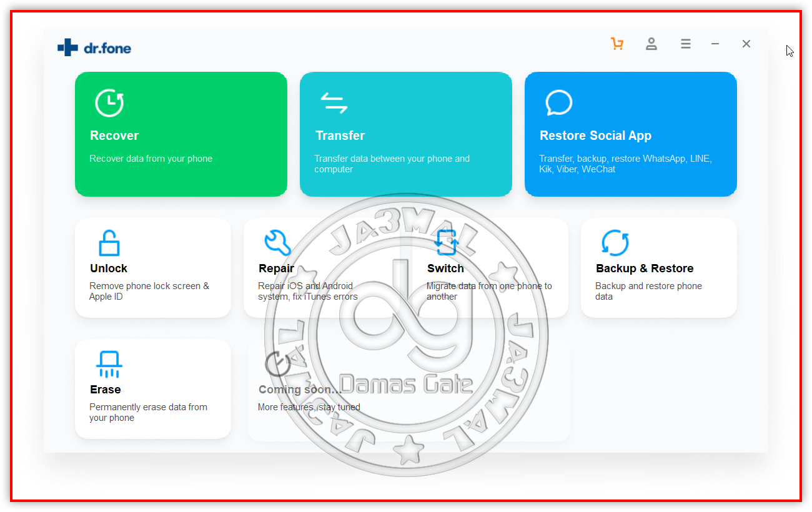Image resolution: width=812 pixels, height=512 pixels.
Task: Open the hamburger menu
Action: tap(686, 44)
